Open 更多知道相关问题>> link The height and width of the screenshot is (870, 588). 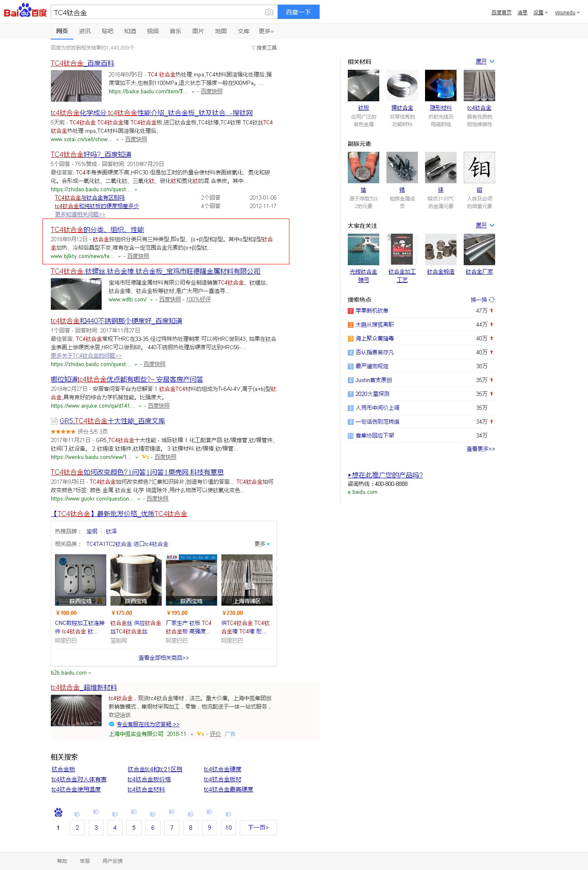(80, 214)
